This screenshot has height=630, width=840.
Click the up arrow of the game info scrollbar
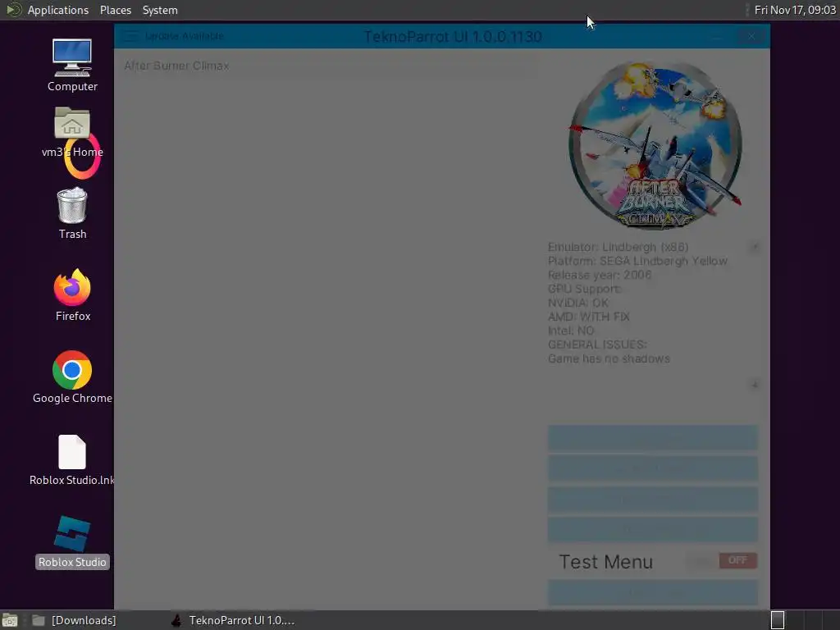tap(755, 247)
